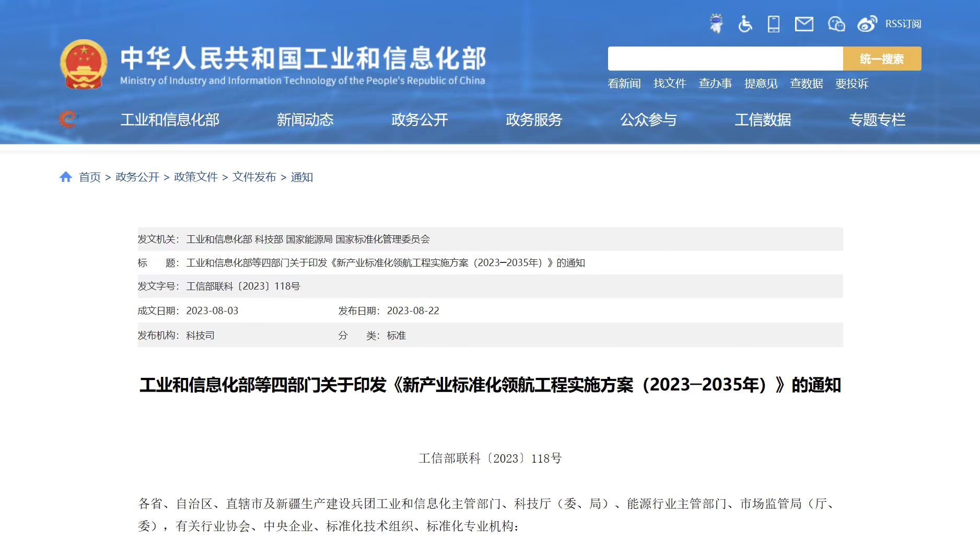
Task: Click the national emblem logo
Action: point(84,65)
